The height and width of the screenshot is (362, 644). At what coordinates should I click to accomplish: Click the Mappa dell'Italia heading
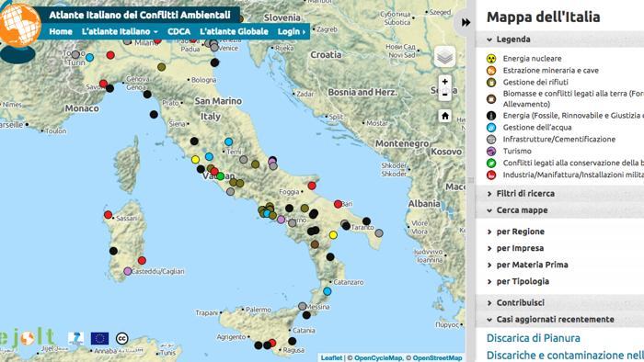pyautogui.click(x=543, y=17)
